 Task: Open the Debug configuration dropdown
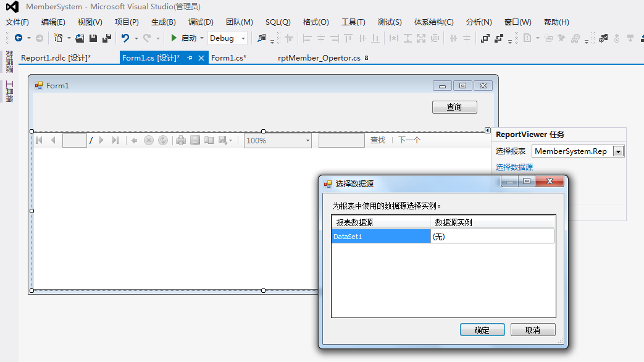(x=227, y=38)
